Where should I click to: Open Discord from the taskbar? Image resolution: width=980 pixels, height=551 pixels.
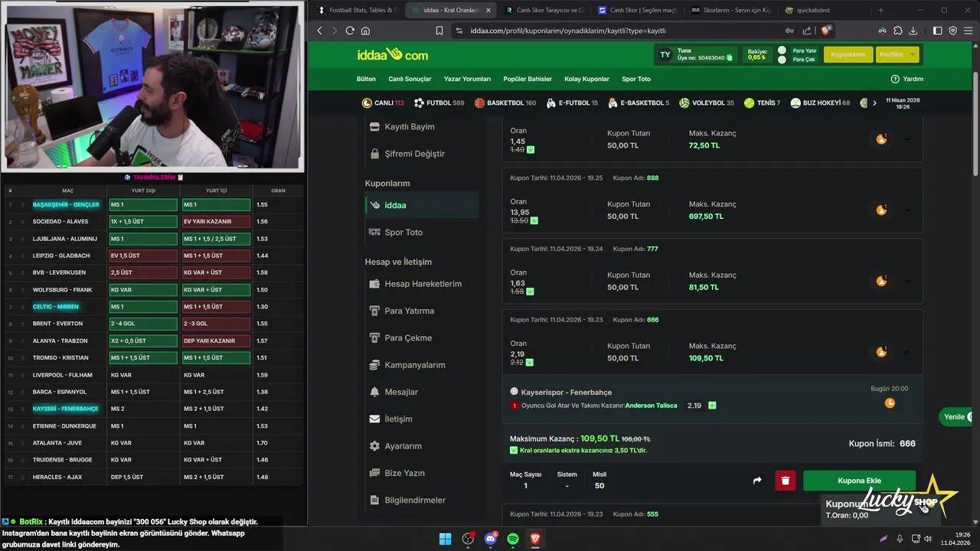tap(491, 539)
